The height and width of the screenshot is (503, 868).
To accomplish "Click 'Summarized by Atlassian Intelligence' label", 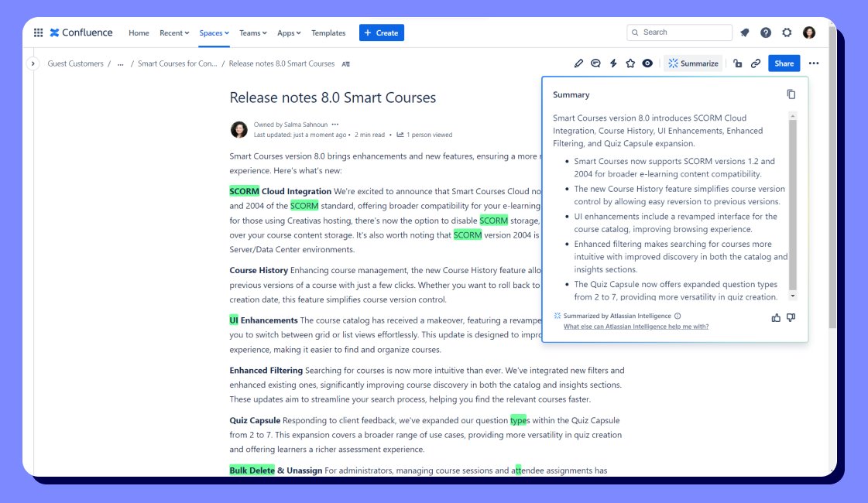I will click(616, 316).
